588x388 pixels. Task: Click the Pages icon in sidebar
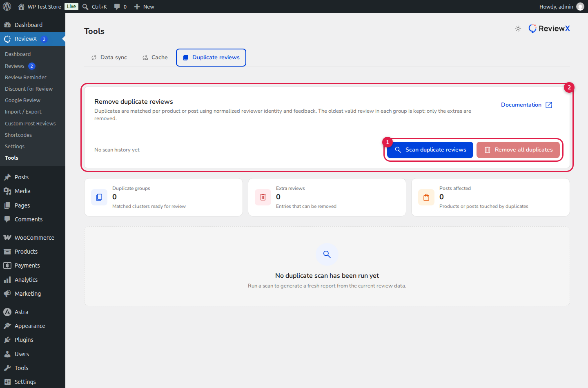point(7,205)
